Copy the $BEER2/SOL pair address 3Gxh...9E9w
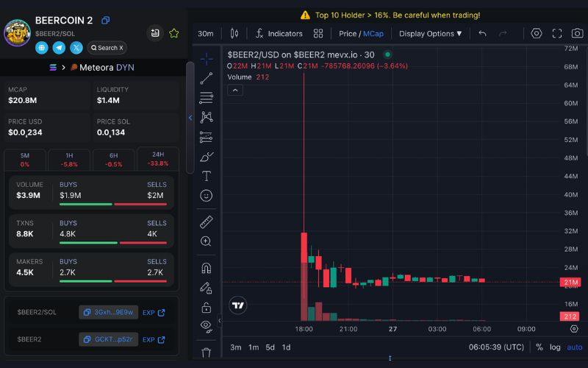Screen dimensions: 588x368 click(x=108, y=312)
